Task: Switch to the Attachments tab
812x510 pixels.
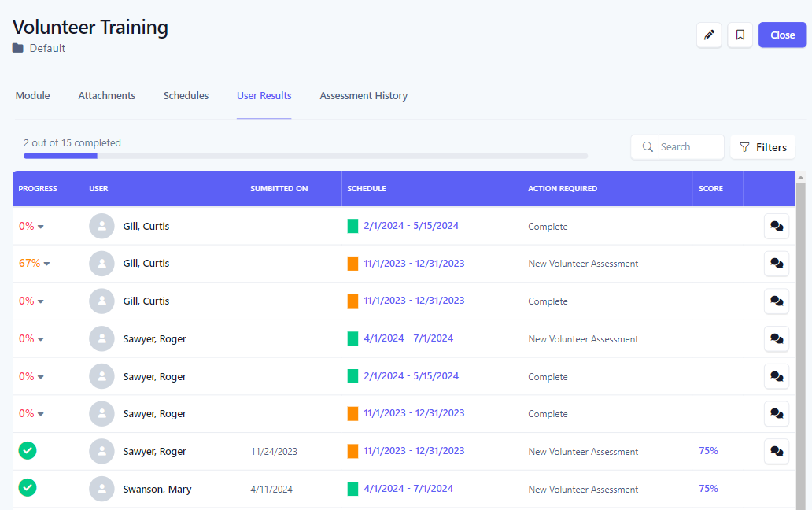Action: (107, 96)
